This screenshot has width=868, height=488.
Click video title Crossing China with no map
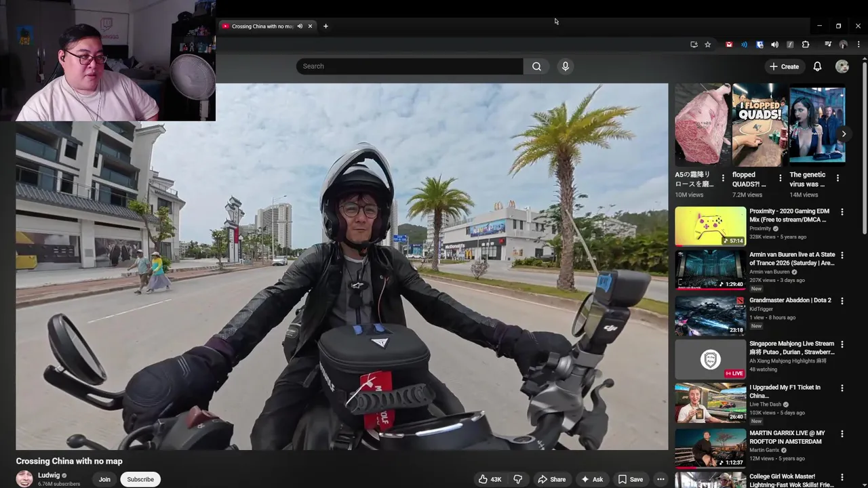[69, 461]
